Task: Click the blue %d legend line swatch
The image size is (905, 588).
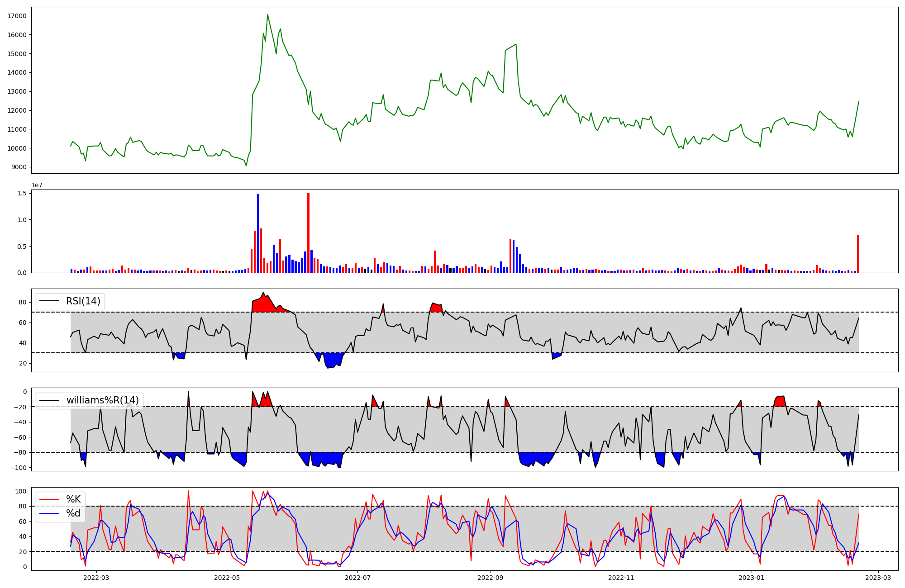Action: click(x=50, y=513)
